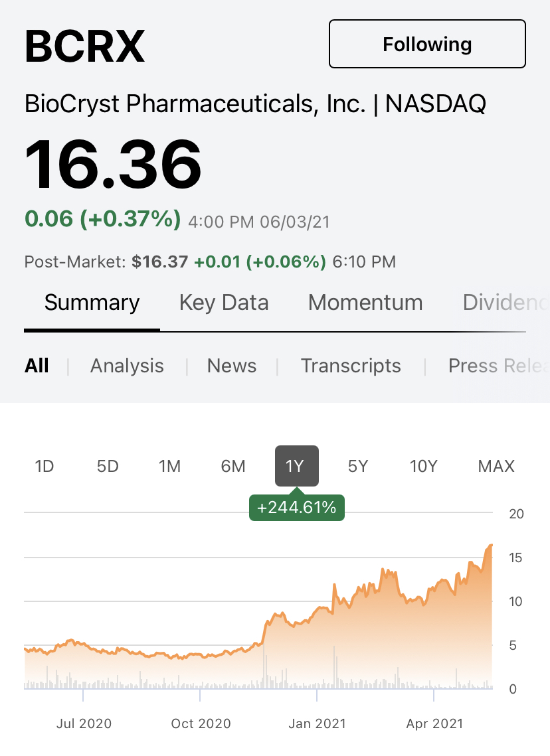This screenshot has width=550, height=756.
Task: Set chart range to 1D
Action: click(x=44, y=466)
